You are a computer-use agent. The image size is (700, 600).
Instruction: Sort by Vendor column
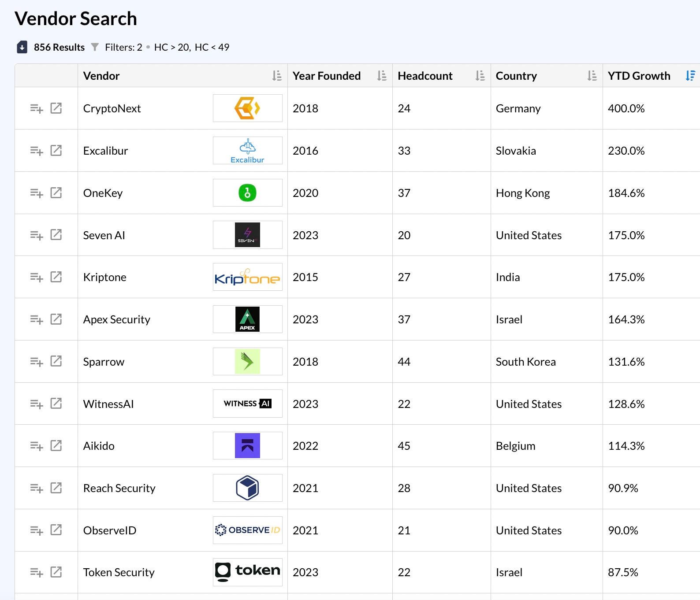click(277, 76)
